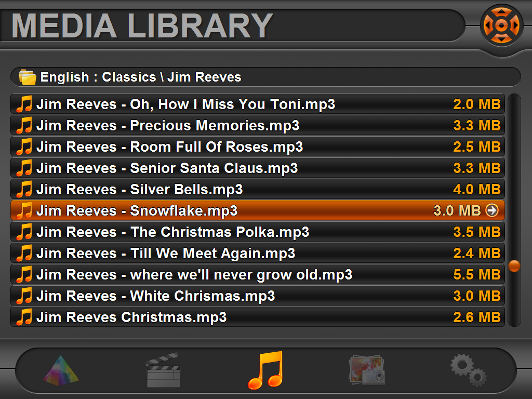The image size is (532, 399).
Task: Click the colorful pyramid home icon
Action: pos(61,370)
